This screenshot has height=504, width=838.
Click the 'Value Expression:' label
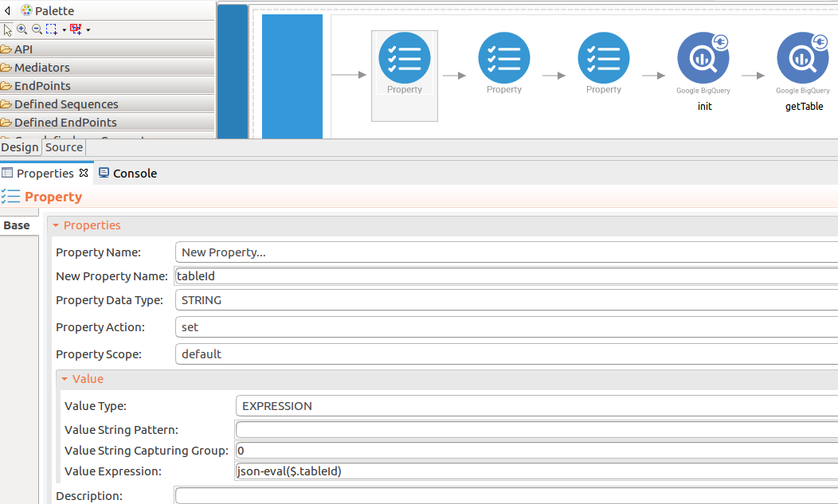point(113,471)
